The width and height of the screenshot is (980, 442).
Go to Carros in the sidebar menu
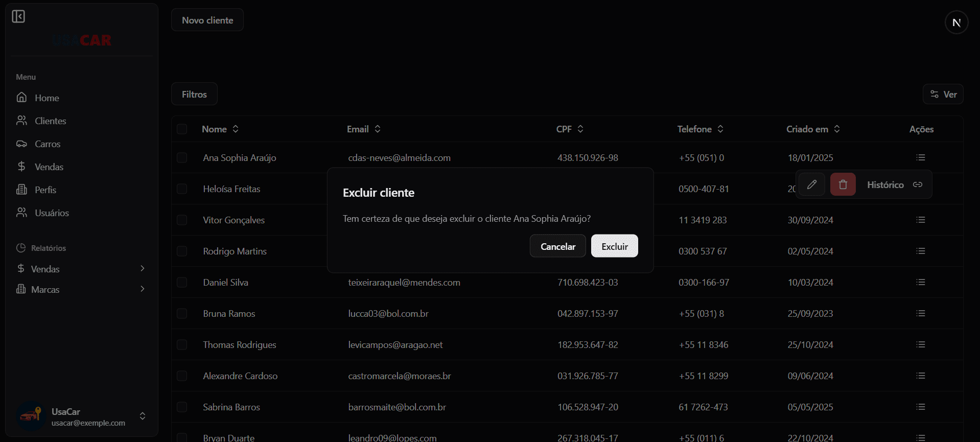(x=47, y=144)
